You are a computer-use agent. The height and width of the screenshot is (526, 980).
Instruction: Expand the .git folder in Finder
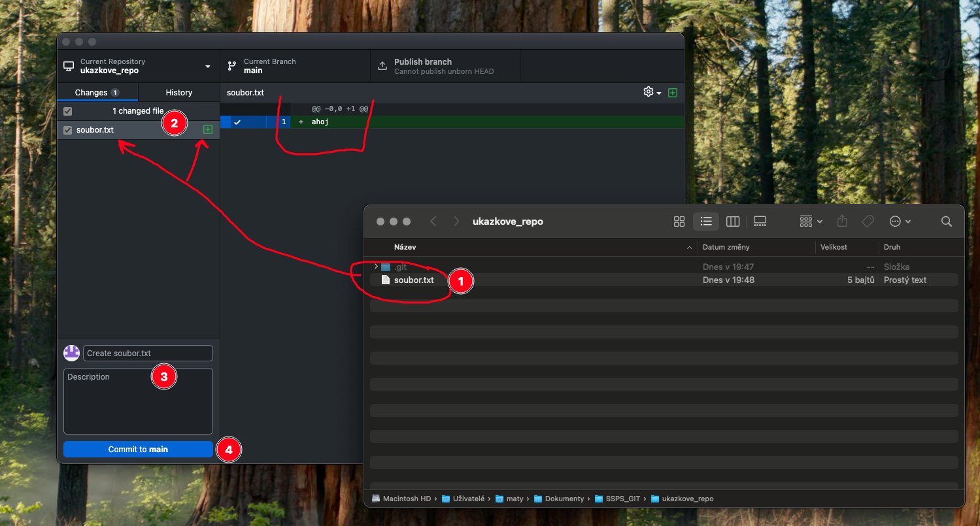pos(375,267)
